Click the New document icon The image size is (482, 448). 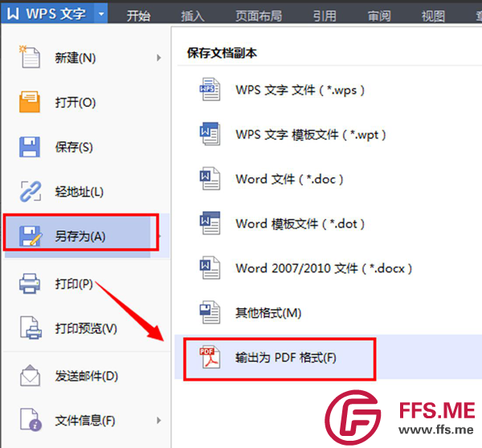point(30,57)
